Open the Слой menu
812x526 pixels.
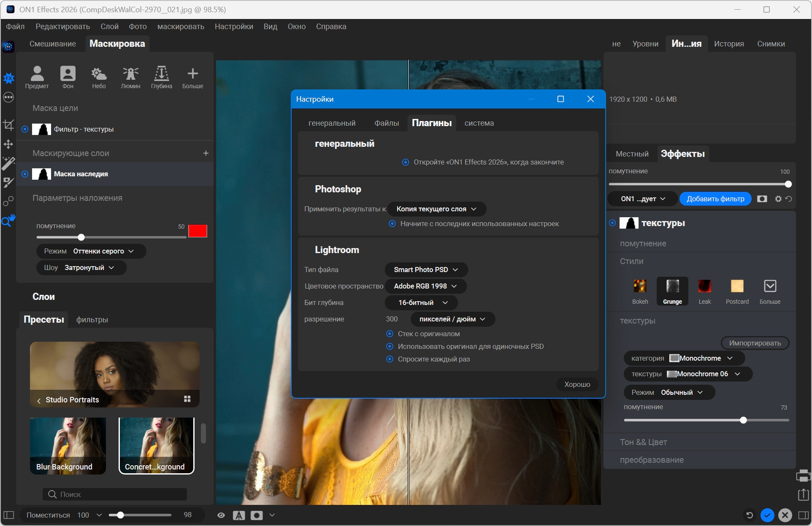pyautogui.click(x=110, y=27)
